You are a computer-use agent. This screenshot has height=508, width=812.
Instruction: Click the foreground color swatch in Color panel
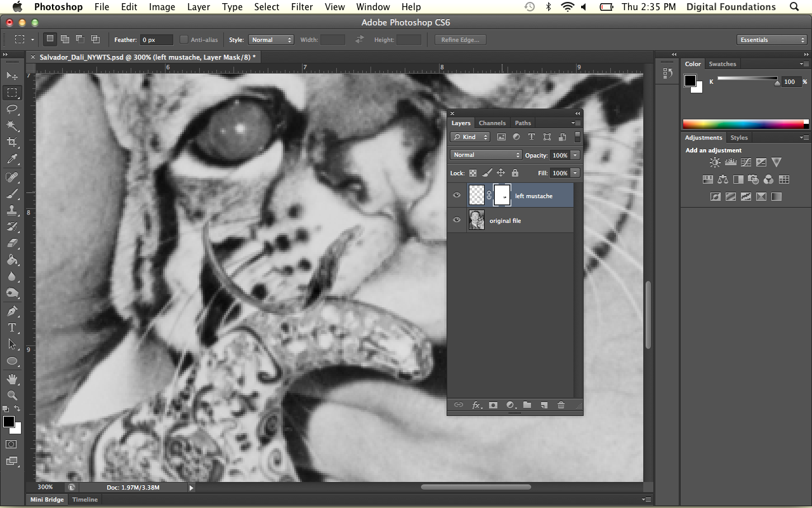click(x=690, y=81)
